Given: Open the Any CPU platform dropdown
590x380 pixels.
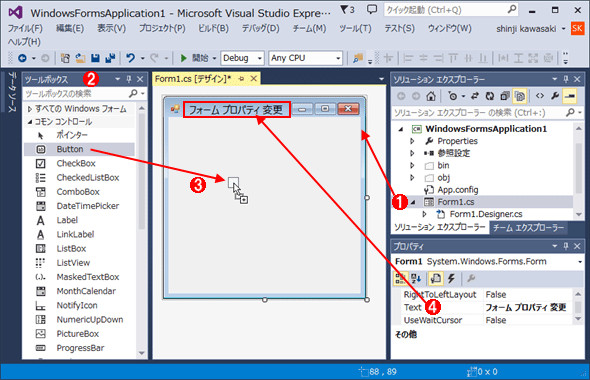Looking at the screenshot, I should point(306,58).
